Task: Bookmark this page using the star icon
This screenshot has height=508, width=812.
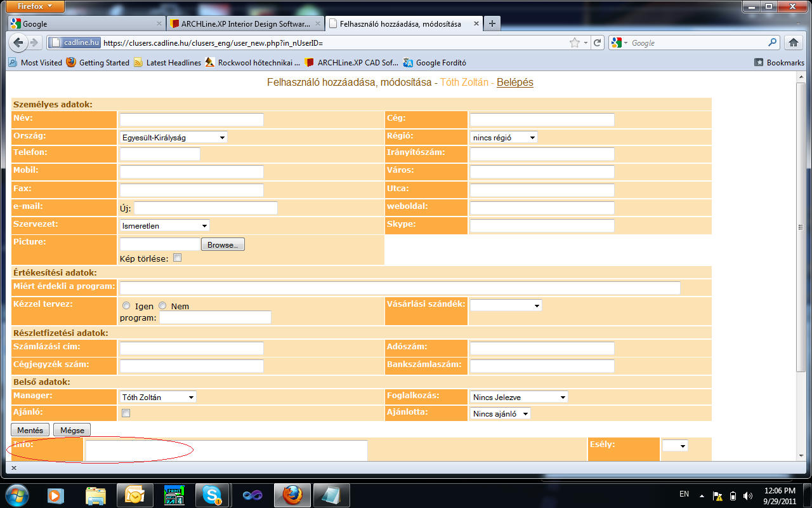Action: click(x=575, y=43)
